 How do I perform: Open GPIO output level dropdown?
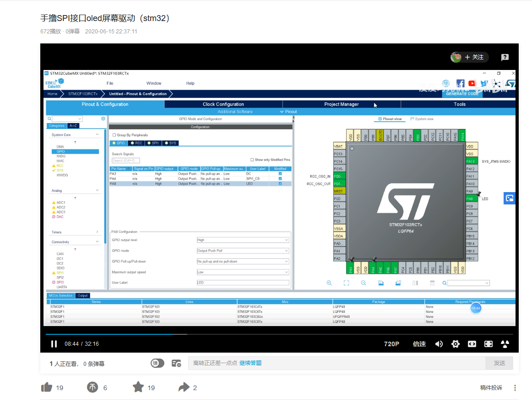click(x=243, y=240)
